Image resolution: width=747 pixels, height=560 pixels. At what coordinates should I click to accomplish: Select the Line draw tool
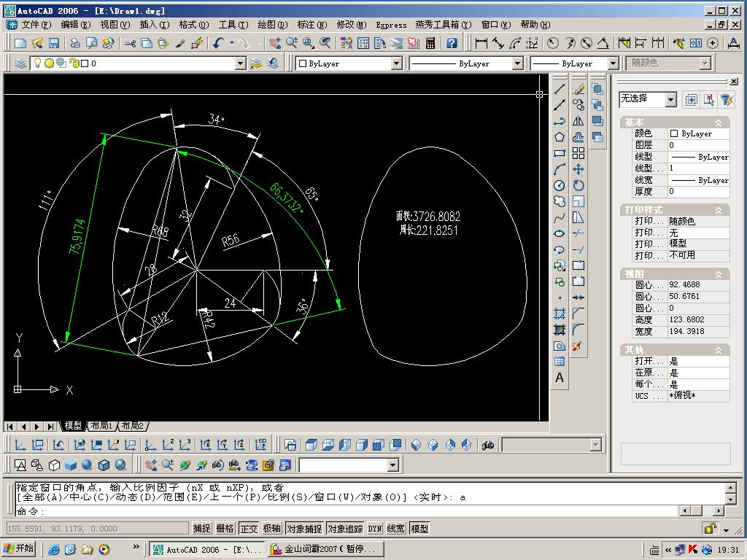click(x=560, y=89)
